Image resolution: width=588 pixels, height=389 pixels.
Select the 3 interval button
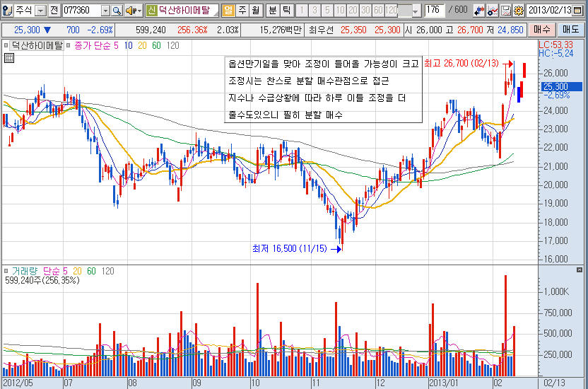pyautogui.click(x=314, y=11)
